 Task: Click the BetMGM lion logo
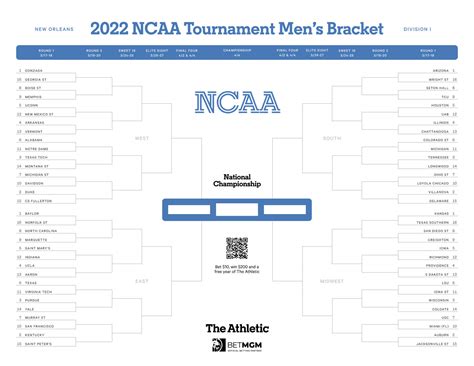point(219,345)
